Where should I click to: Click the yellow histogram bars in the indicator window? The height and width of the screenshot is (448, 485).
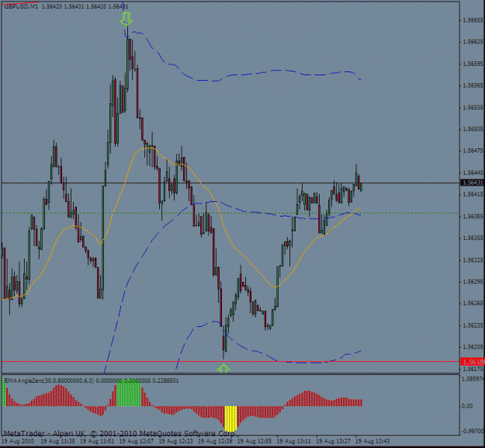pyautogui.click(x=230, y=418)
